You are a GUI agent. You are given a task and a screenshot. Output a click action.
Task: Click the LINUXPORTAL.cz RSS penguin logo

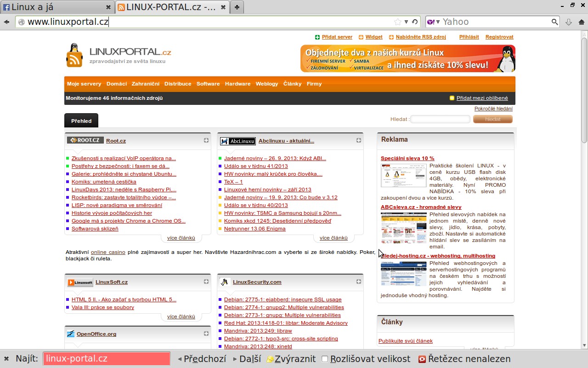coord(74,56)
